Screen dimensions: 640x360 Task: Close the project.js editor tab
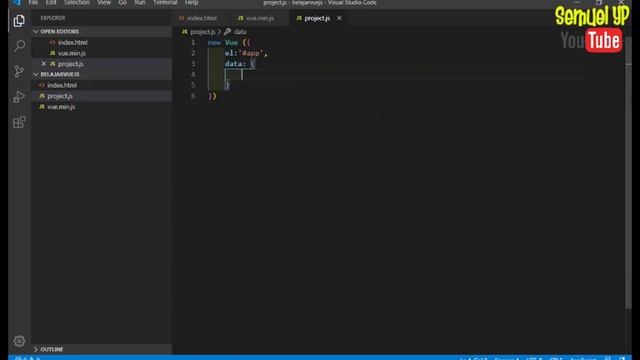339,18
